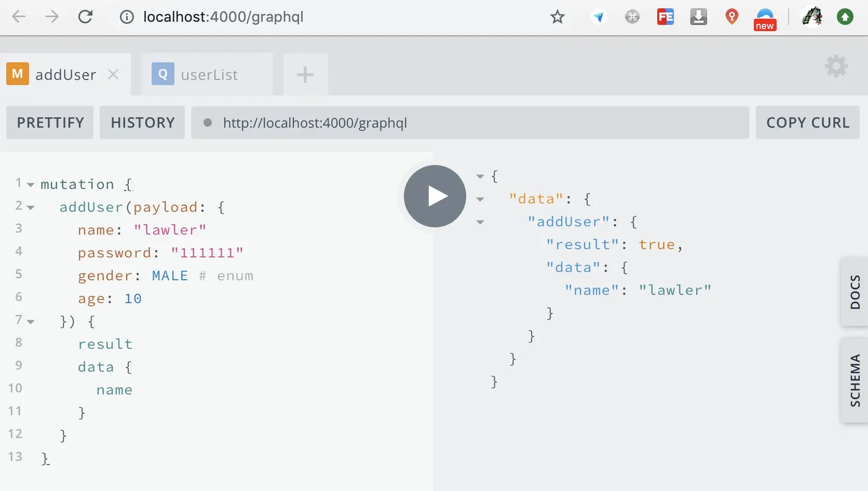Run the mutation with the play button
This screenshot has height=491, width=868.
[435, 196]
